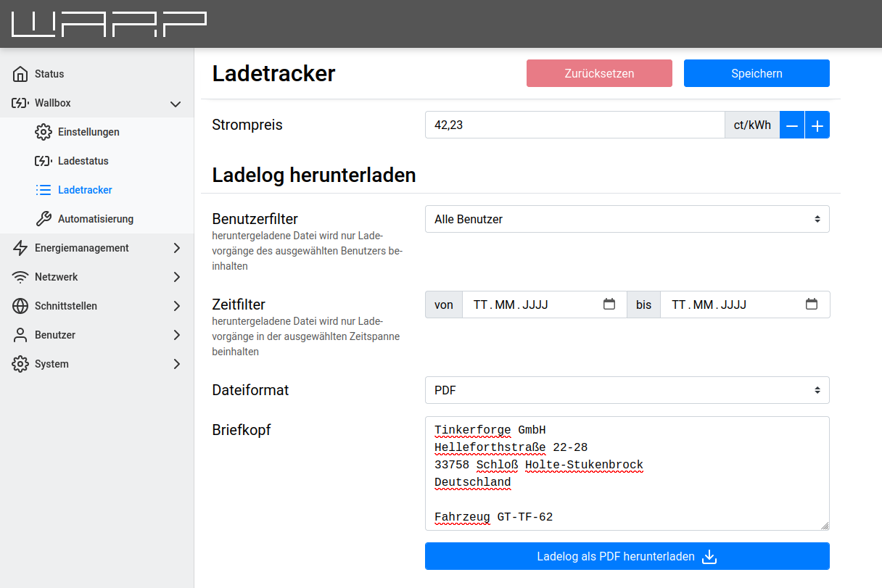Click the WARP logo in header

click(109, 24)
